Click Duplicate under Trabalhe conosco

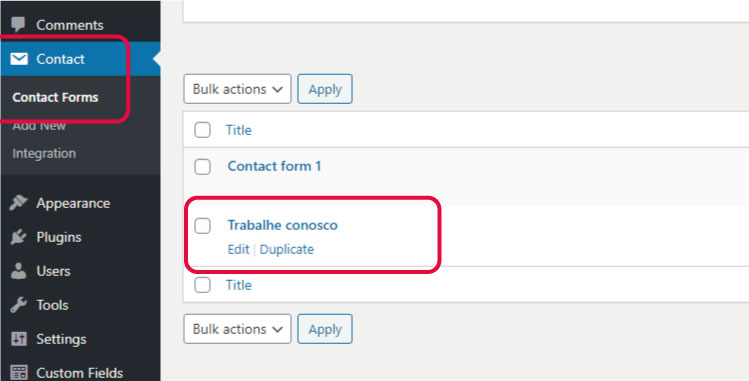[x=287, y=249]
